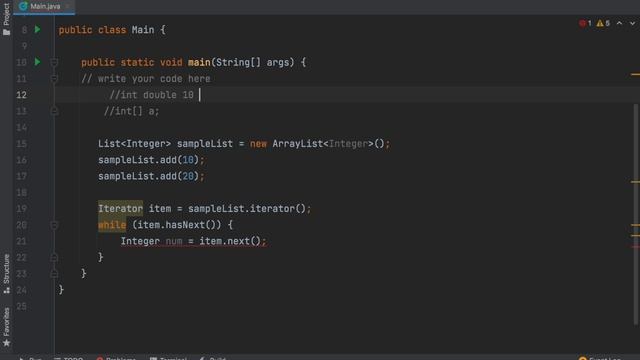Open the Project tool window
Screen dimensions: 640x360
click(6, 18)
